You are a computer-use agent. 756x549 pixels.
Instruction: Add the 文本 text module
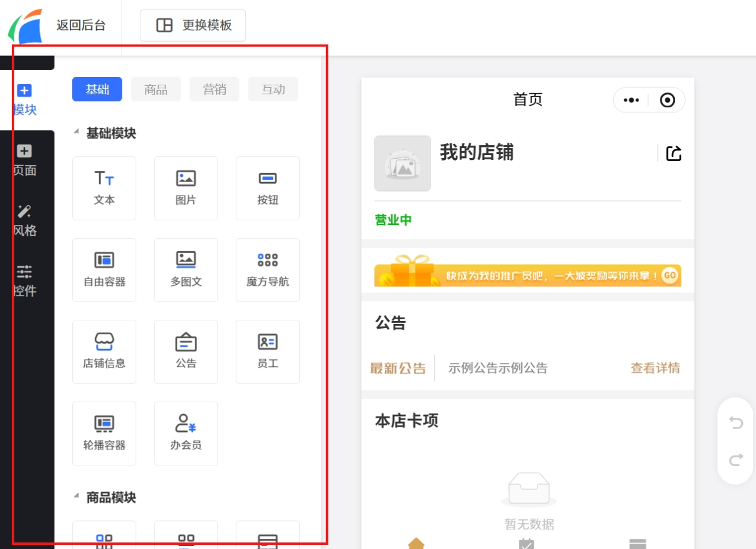[x=104, y=188]
